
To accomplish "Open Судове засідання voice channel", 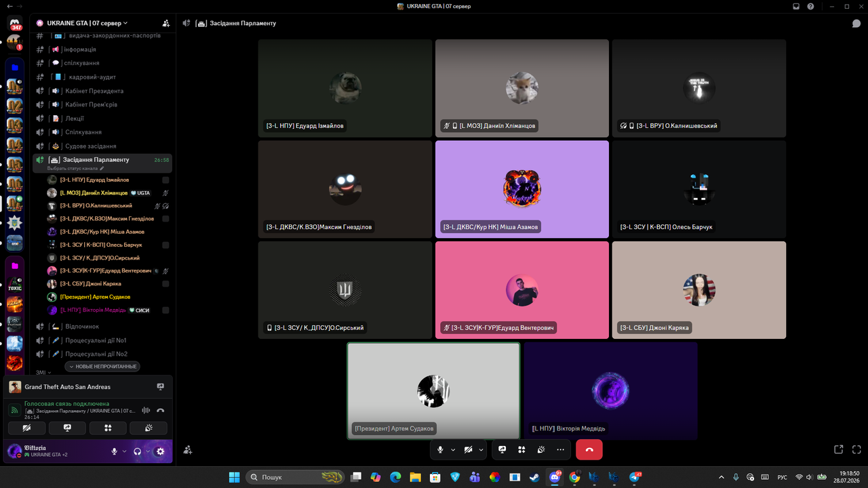I will tap(102, 146).
